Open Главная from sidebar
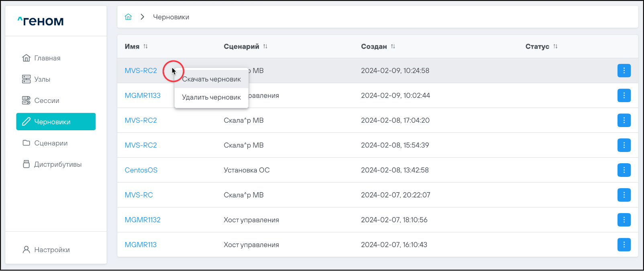644x271 pixels. [x=47, y=58]
